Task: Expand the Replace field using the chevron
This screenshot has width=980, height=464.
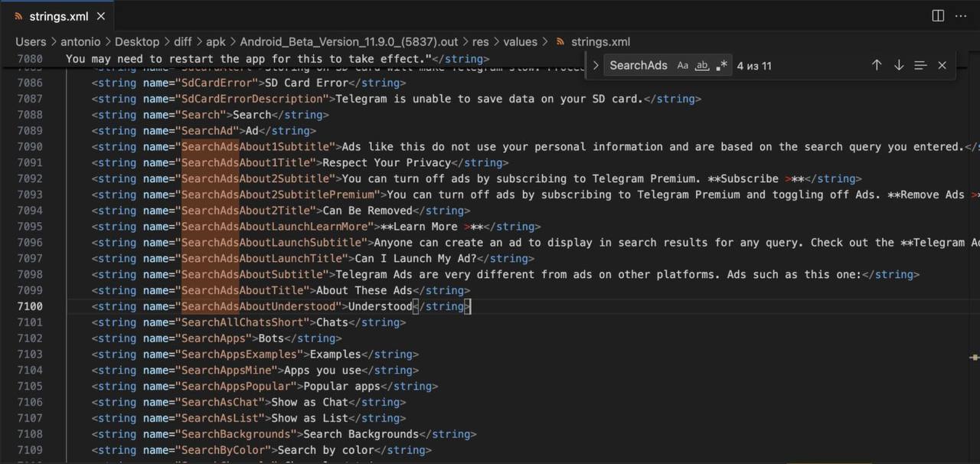Action: pyautogui.click(x=596, y=65)
